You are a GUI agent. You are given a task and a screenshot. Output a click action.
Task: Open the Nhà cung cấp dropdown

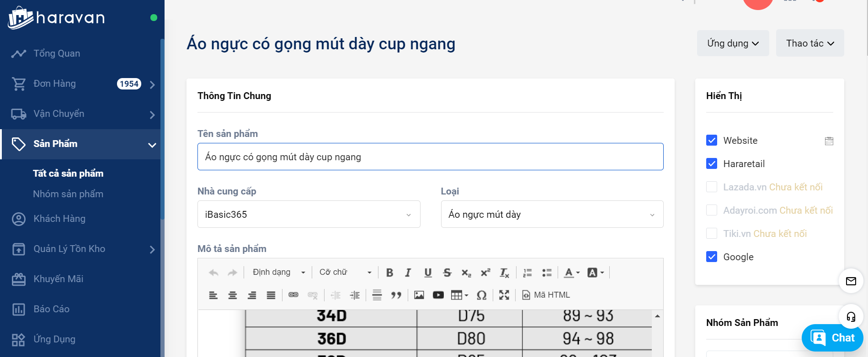click(x=309, y=214)
